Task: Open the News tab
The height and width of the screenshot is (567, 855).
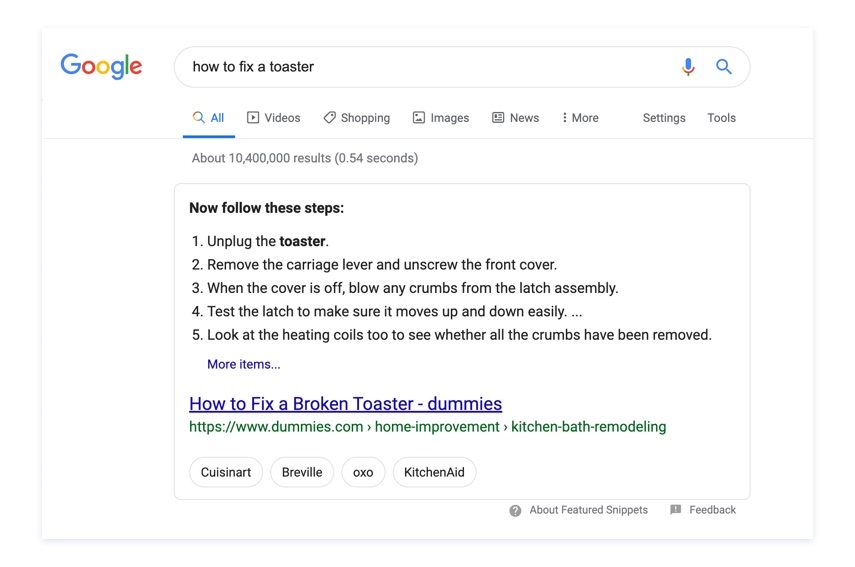Action: (x=515, y=118)
